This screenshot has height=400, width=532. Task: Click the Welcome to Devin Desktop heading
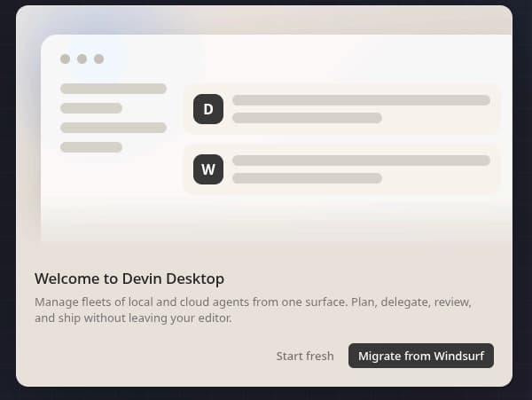(129, 278)
